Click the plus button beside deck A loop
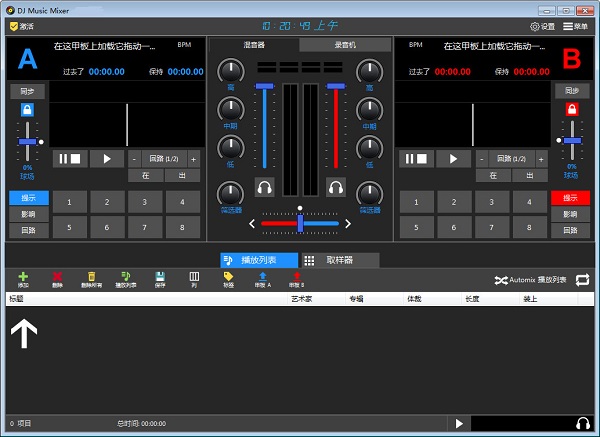 tap(193, 158)
